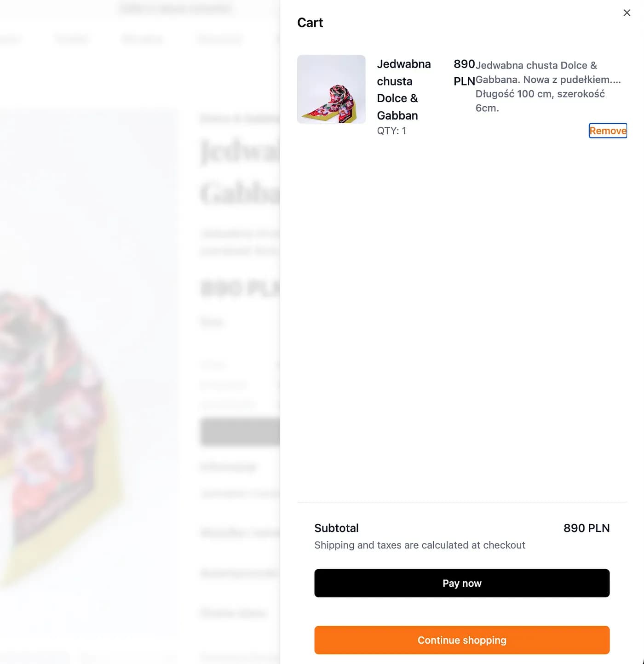The height and width of the screenshot is (664, 644).
Task: Click the 890 PLN item price
Action: [x=464, y=73]
